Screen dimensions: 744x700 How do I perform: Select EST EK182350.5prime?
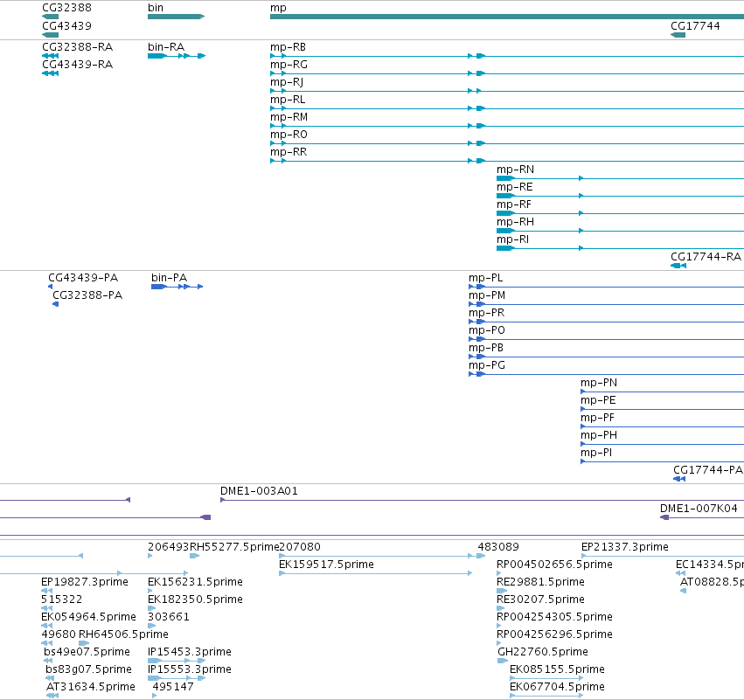point(195,600)
